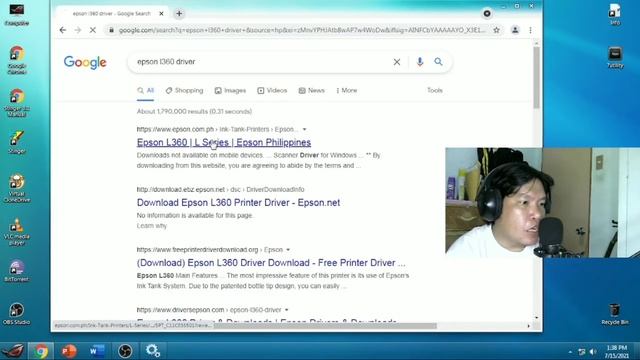This screenshot has width=640, height=360.
Task: Click the magnifier search button
Action: tap(438, 62)
